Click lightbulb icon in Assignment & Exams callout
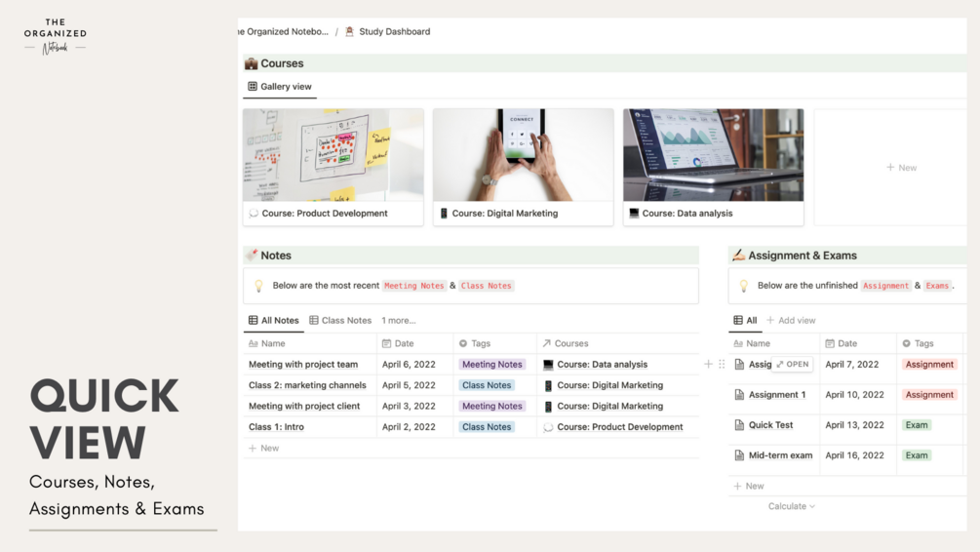 coord(744,286)
